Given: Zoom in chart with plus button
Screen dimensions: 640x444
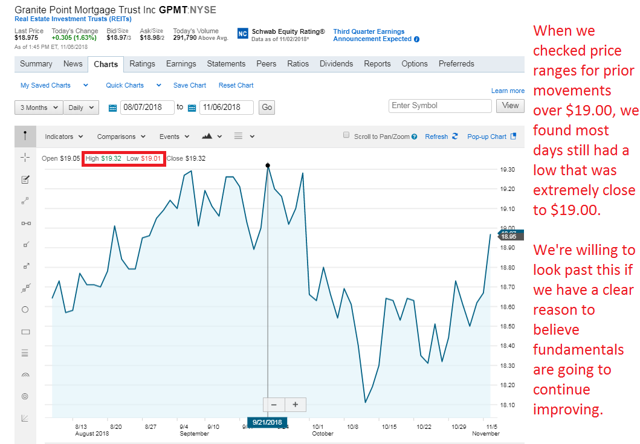Looking at the screenshot, I should [296, 404].
